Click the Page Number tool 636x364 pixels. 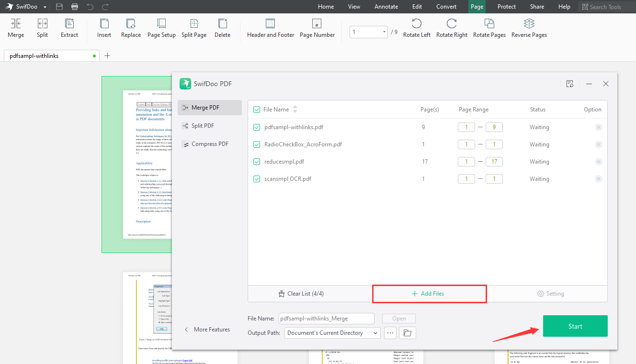point(317,28)
